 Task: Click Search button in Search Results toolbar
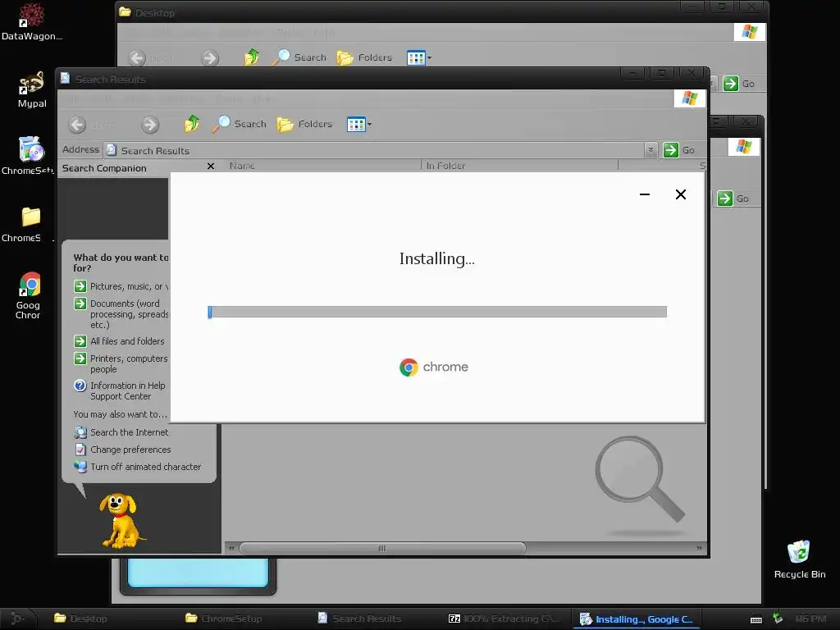239,124
